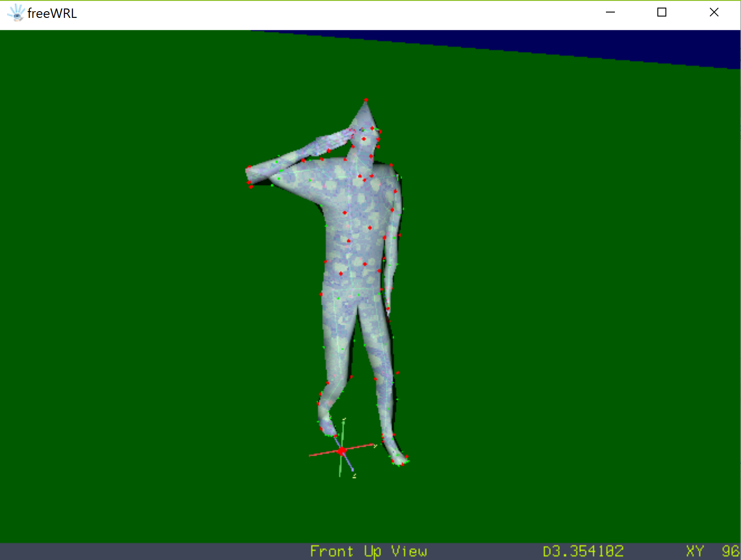Click the XY indicator in status bar
The width and height of the screenshot is (741, 560).
tap(694, 552)
